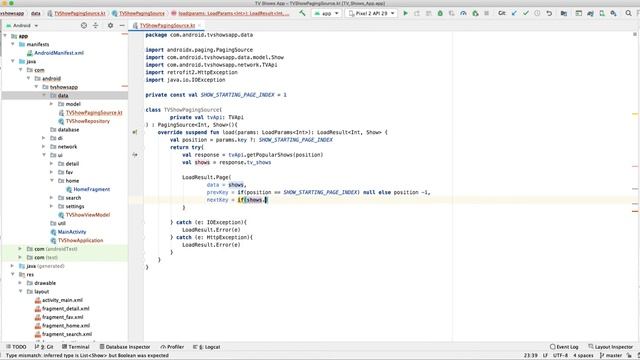Close the TVShowPagingSource.kt editor tab
The image size is (640, 360).
[x=200, y=25]
